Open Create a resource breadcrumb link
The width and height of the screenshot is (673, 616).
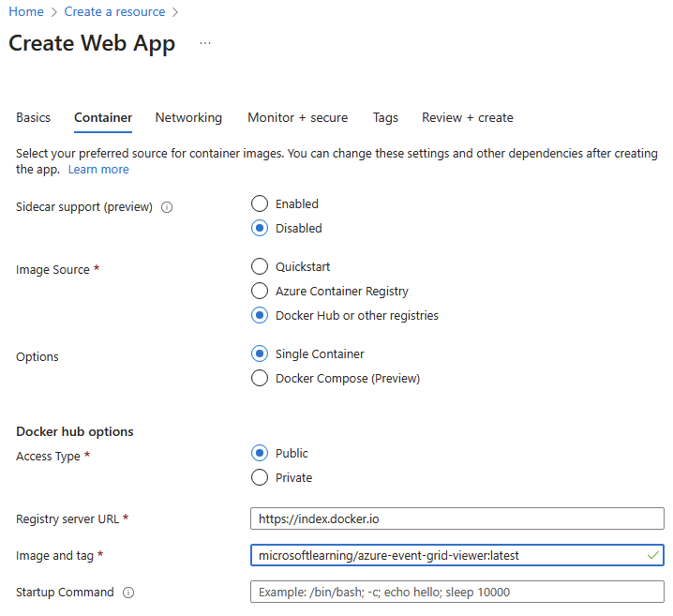[114, 11]
